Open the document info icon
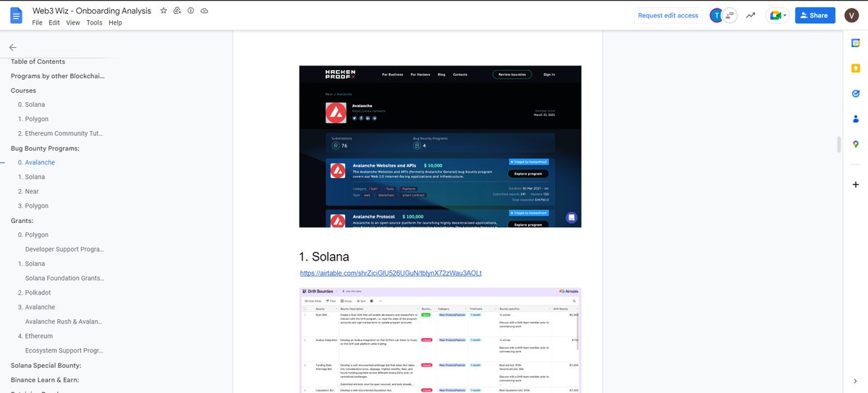Screen dimensions: 868x393 click(x=191, y=11)
